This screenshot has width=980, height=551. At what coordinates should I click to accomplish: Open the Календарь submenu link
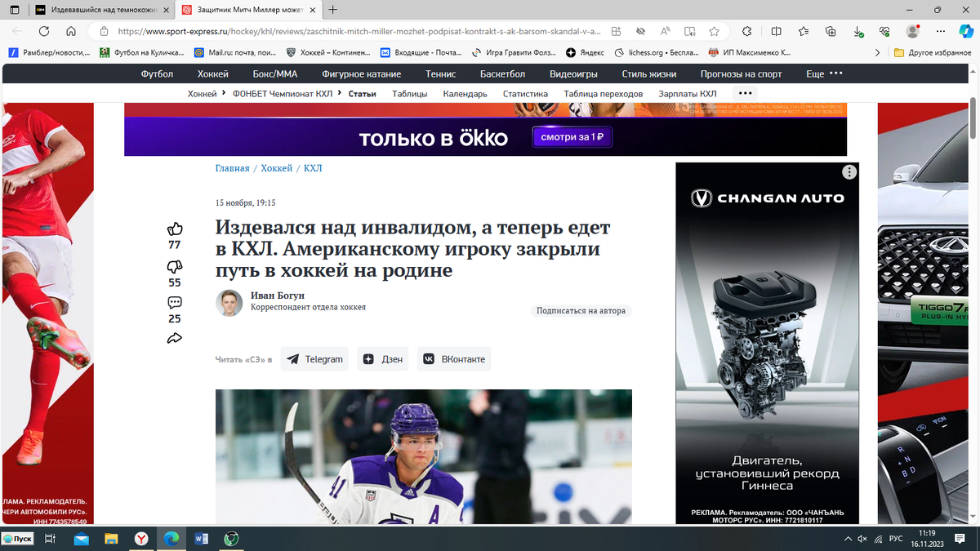point(465,94)
